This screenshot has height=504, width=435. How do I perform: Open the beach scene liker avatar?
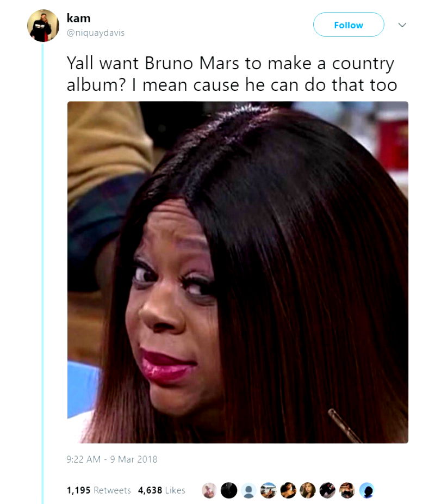[269, 490]
